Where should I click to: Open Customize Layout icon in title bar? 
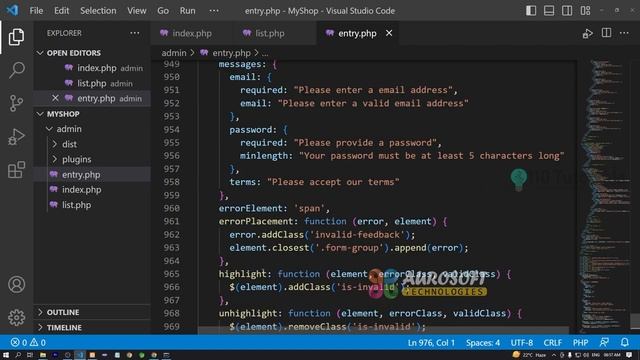tap(585, 11)
